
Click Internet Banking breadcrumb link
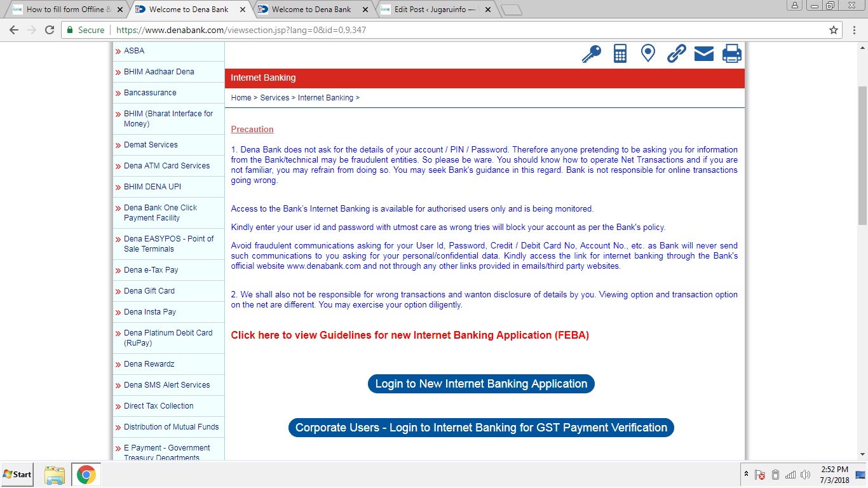pyautogui.click(x=325, y=98)
